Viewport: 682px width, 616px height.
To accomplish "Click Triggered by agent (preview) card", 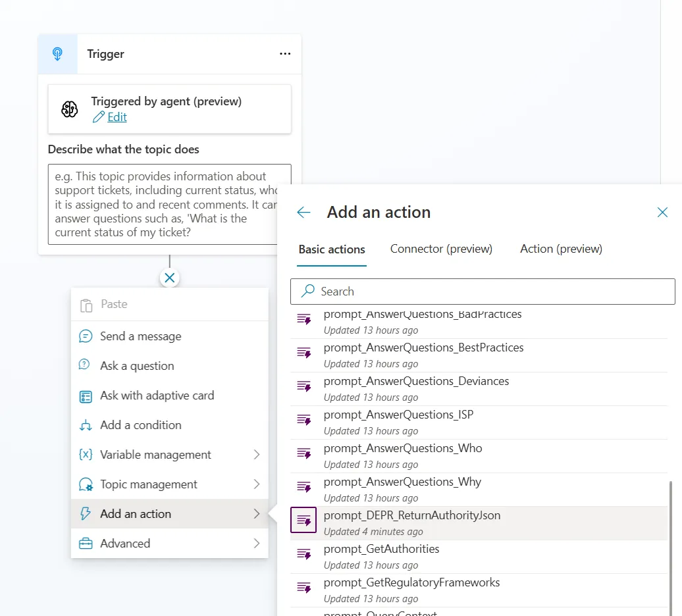I will 170,109.
